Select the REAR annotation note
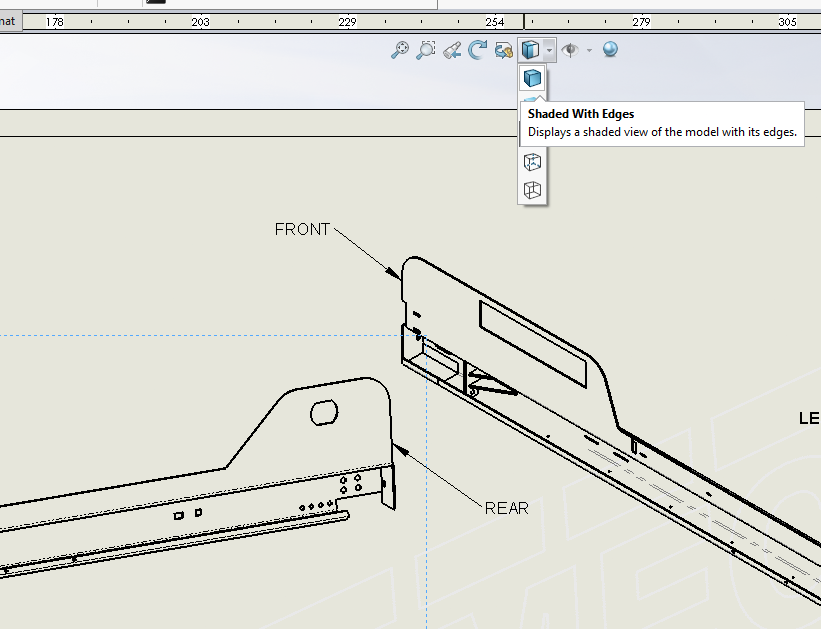Image resolution: width=821 pixels, height=629 pixels. (x=506, y=508)
